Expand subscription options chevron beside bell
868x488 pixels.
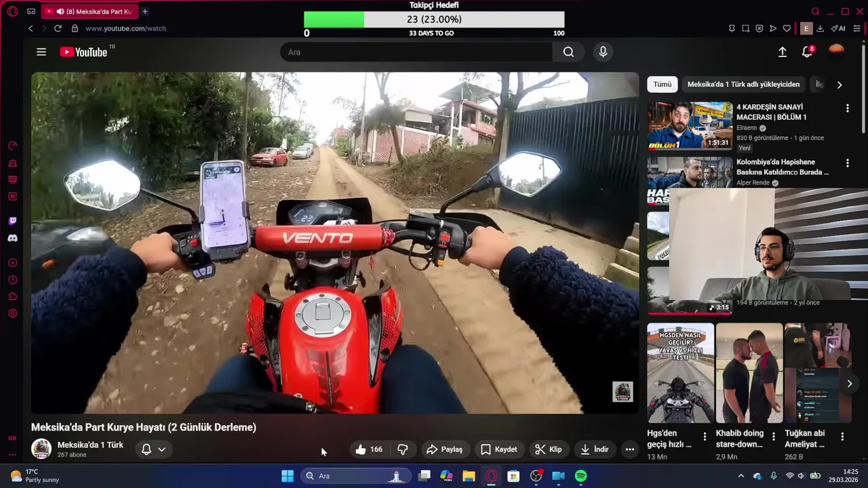tap(161, 449)
